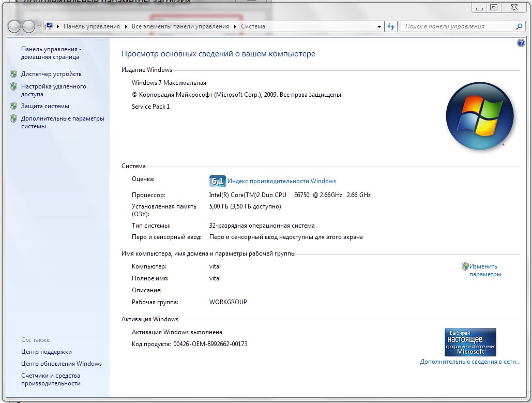Open Панель управления - домашняя страница link
The image size is (532, 403).
pos(51,53)
